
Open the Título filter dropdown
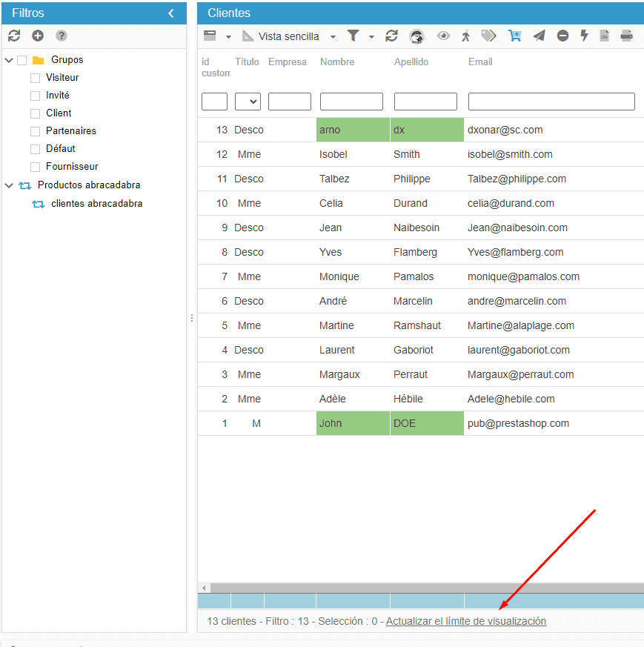(248, 102)
